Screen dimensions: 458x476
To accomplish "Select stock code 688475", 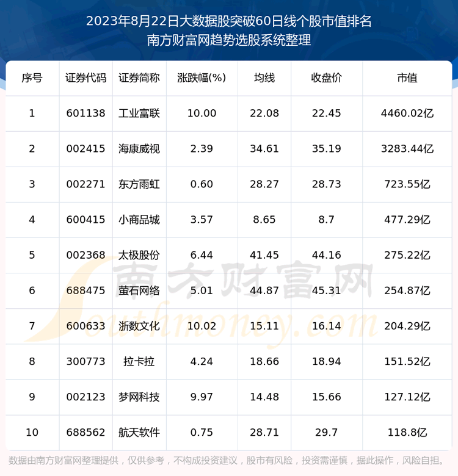I will coord(85,290).
